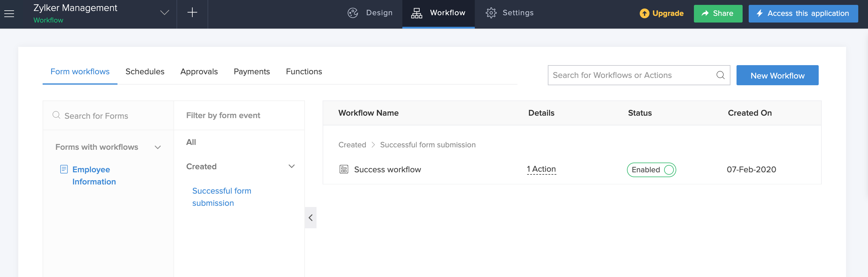Collapse the Forms with workflows section
Image resolution: width=868 pixels, height=277 pixels.
click(x=157, y=147)
